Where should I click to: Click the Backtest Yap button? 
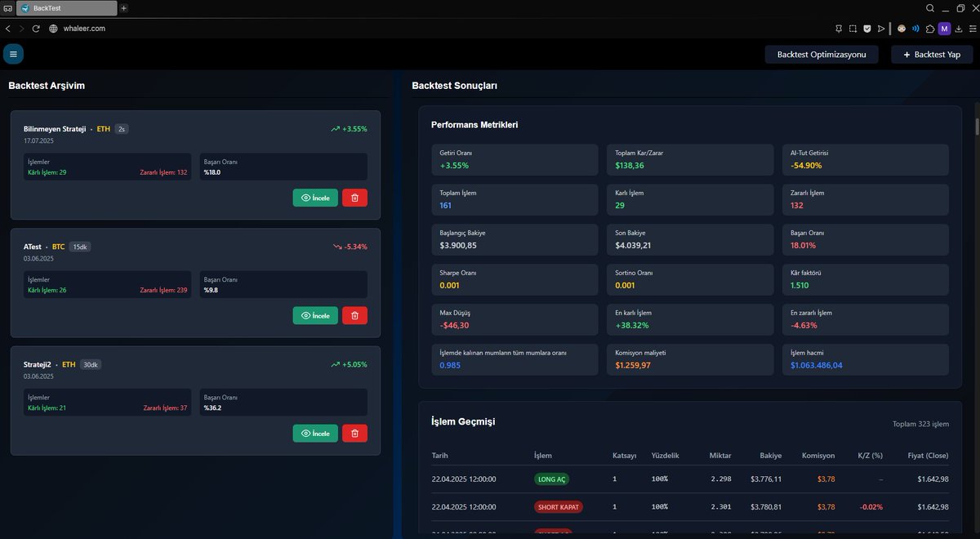click(x=931, y=54)
